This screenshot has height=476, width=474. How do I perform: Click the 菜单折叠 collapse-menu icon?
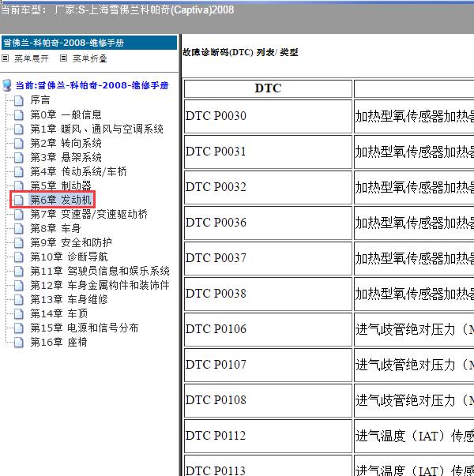point(63,58)
